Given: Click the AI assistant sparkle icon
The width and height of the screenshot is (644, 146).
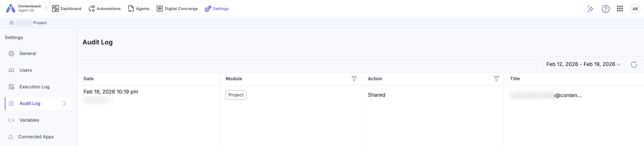Looking at the screenshot, I should [590, 9].
